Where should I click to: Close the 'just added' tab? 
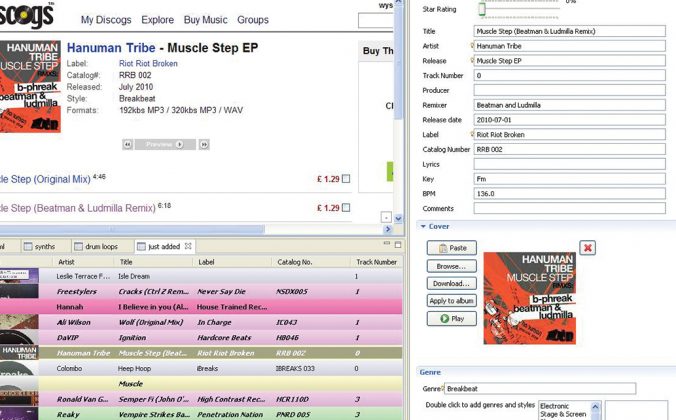188,246
